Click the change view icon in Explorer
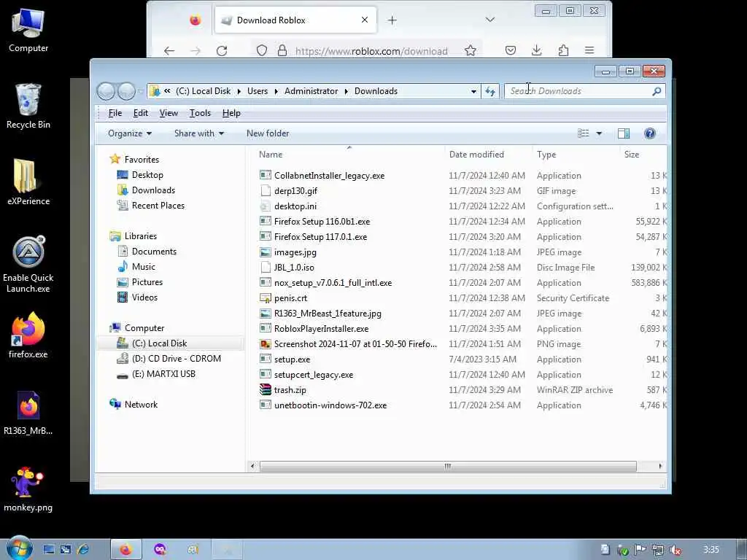The image size is (747, 560). coord(584,133)
